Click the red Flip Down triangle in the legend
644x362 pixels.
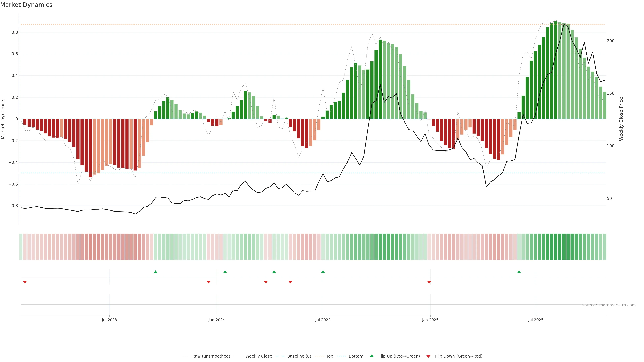pos(428,356)
